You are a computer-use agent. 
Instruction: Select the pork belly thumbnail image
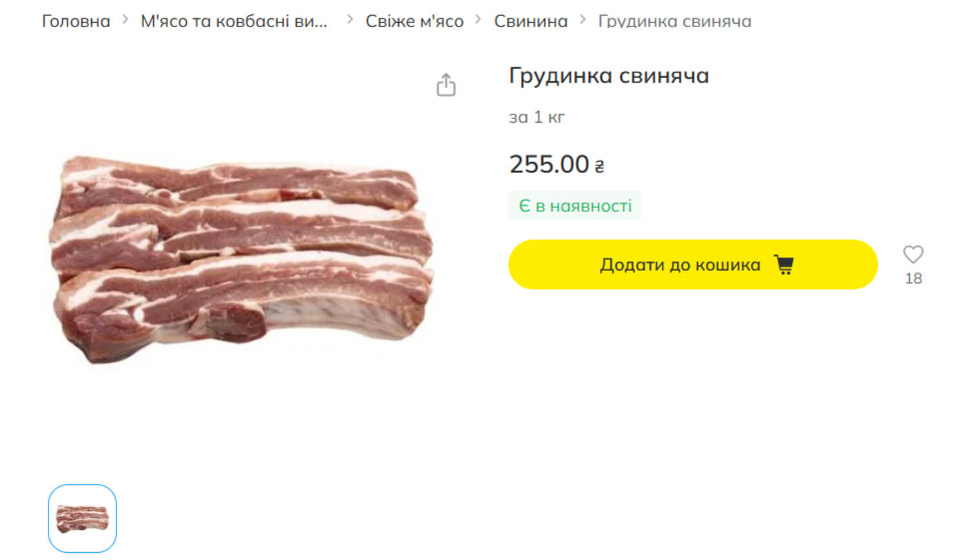click(82, 519)
